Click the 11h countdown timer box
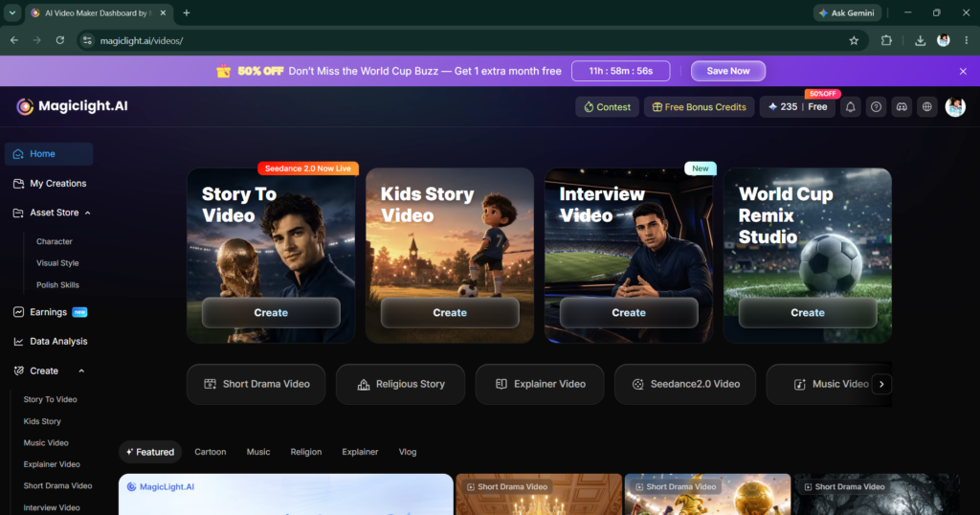 [x=620, y=71]
